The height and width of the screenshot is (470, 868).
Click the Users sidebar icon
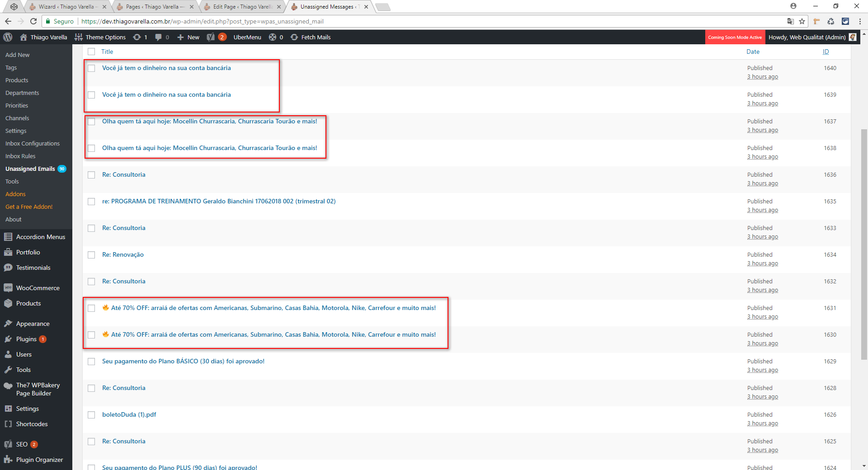point(8,354)
